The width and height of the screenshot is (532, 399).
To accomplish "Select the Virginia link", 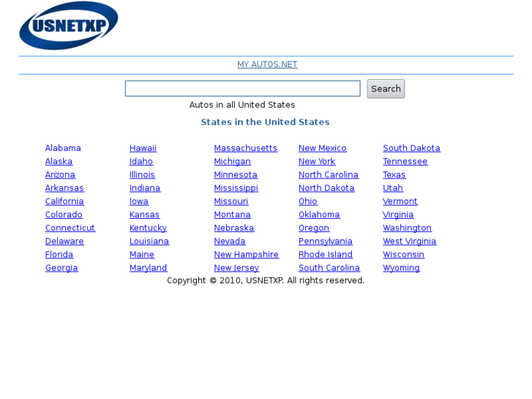I will [x=398, y=215].
